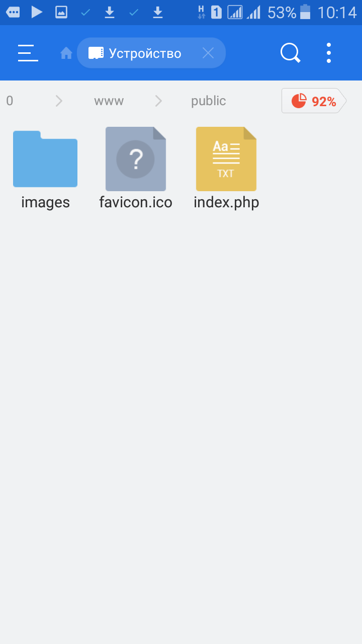This screenshot has height=644, width=362.
Task: Go to the www breadcrumb folder
Action: (x=109, y=101)
